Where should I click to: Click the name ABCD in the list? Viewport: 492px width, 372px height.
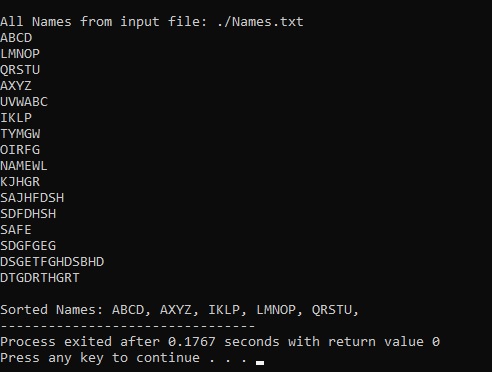[x=16, y=38]
